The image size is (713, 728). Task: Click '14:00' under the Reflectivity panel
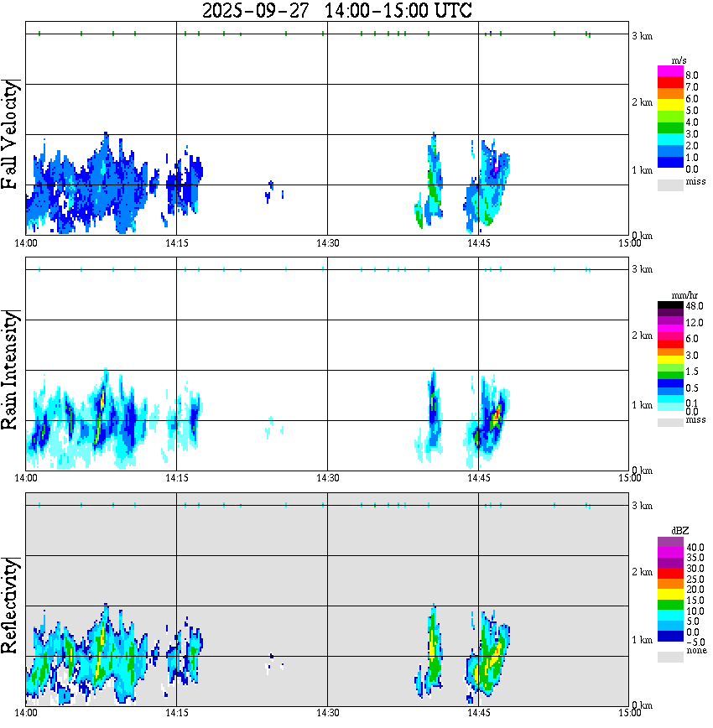pyautogui.click(x=26, y=713)
